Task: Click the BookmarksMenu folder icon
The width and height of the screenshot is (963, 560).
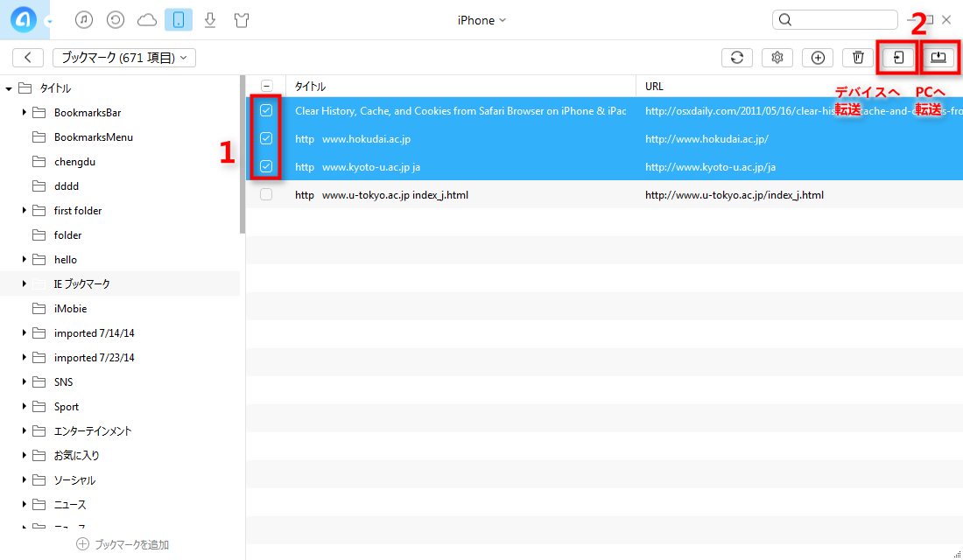Action: click(x=39, y=136)
